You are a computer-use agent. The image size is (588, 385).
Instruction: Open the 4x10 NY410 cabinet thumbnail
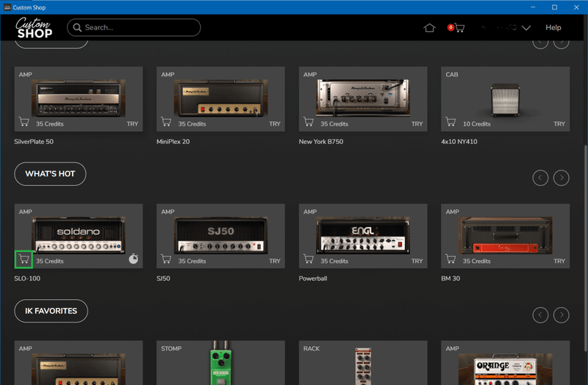point(505,99)
